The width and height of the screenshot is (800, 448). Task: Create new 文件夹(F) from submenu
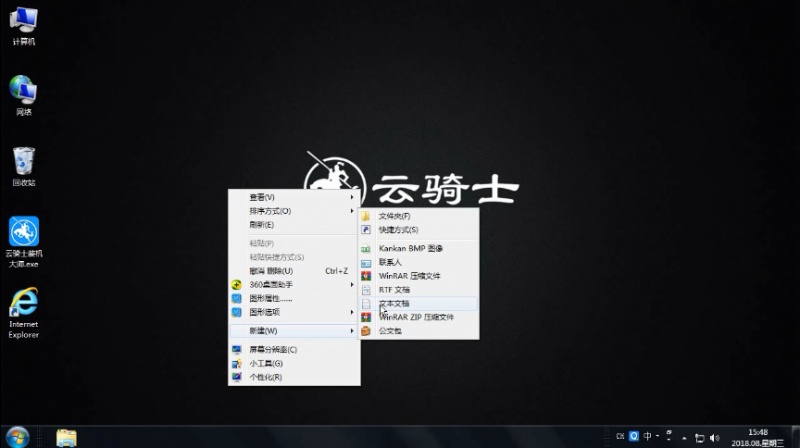tap(419, 216)
